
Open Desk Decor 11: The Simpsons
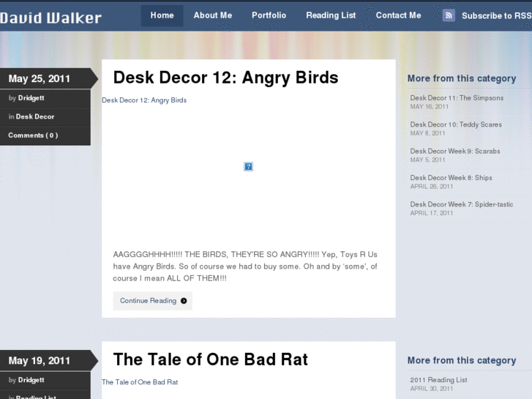457,98
